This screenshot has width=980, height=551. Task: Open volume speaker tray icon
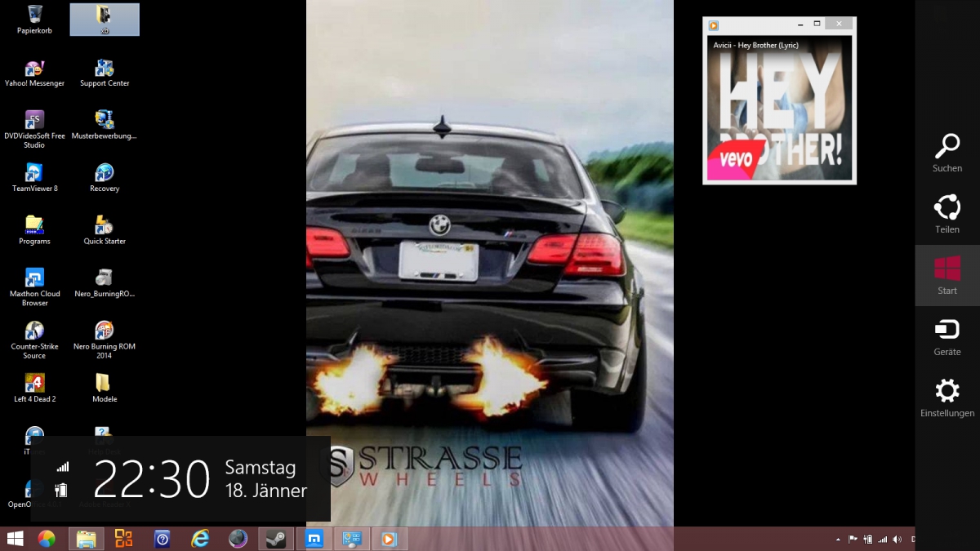click(x=898, y=540)
